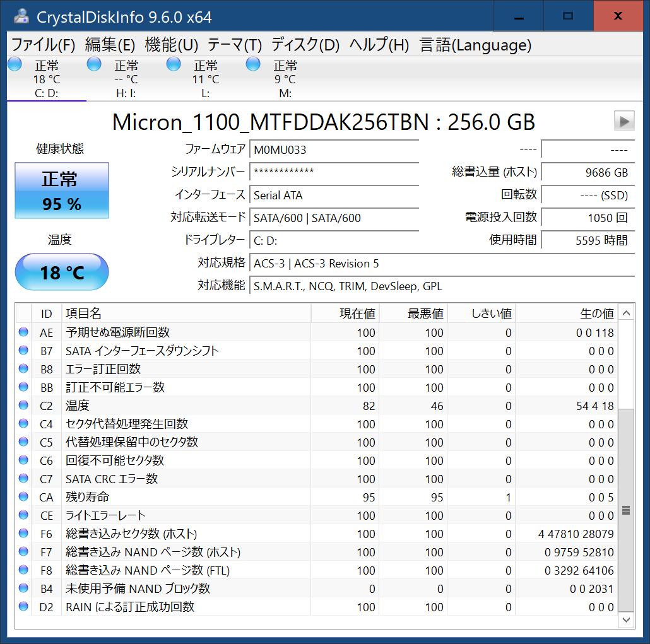This screenshot has width=650, height=644.
Task: Click status dot of C6 uncorrectable sector row
Action: click(23, 460)
